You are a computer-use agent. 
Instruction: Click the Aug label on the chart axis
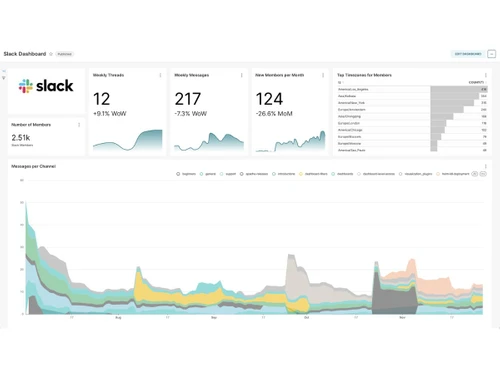118,318
